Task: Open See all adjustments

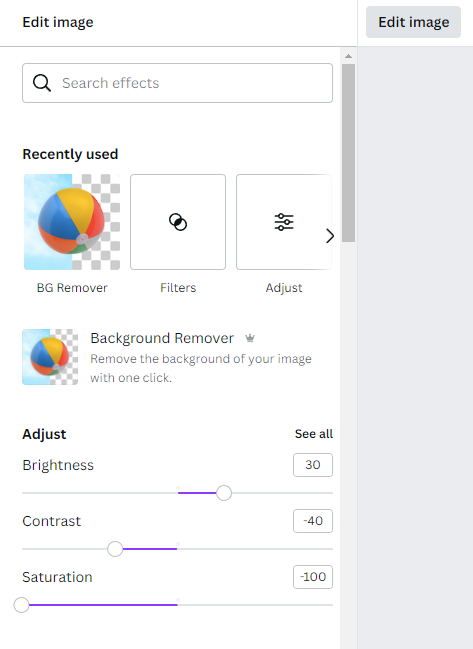Action: click(314, 434)
